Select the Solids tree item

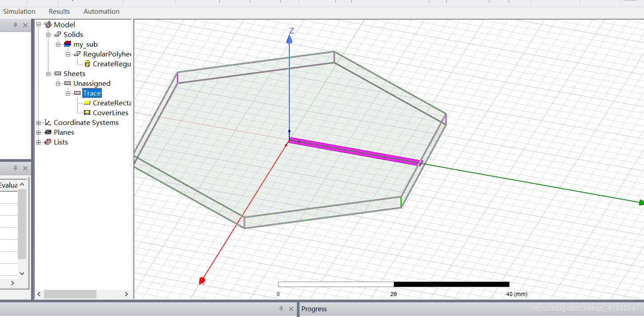pyautogui.click(x=73, y=34)
